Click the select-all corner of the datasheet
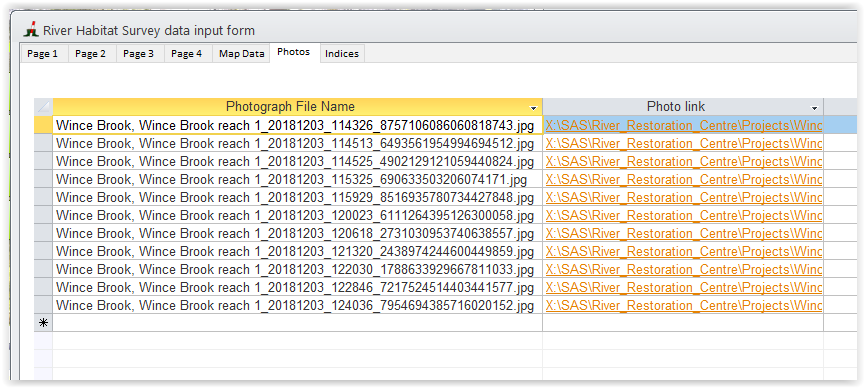 point(44,107)
